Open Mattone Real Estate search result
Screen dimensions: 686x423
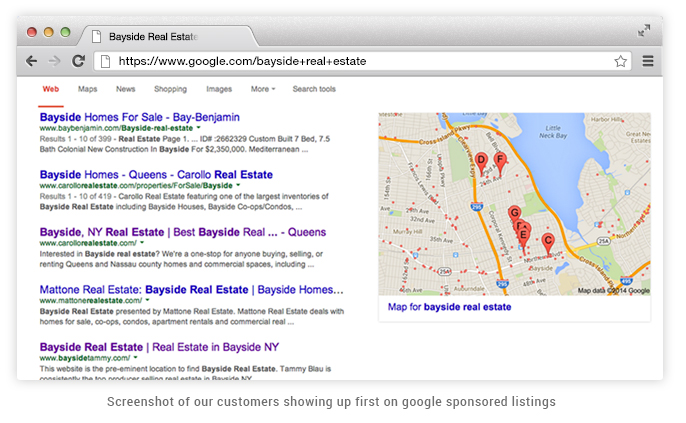click(x=192, y=290)
